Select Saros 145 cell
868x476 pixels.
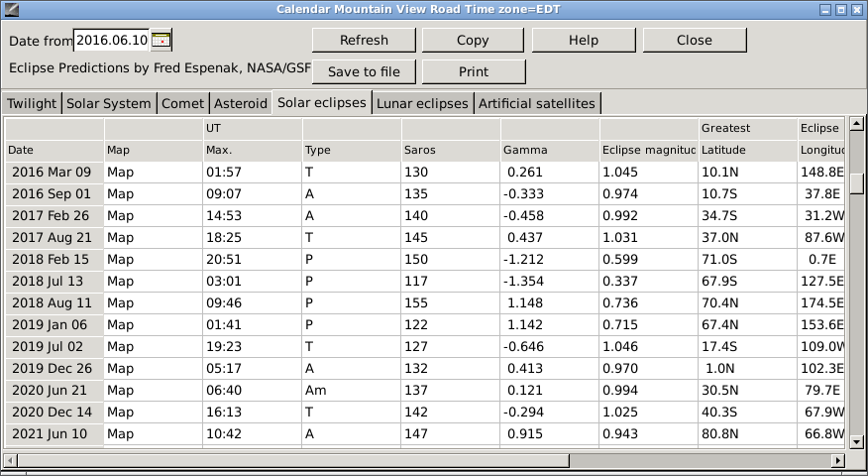pyautogui.click(x=450, y=238)
